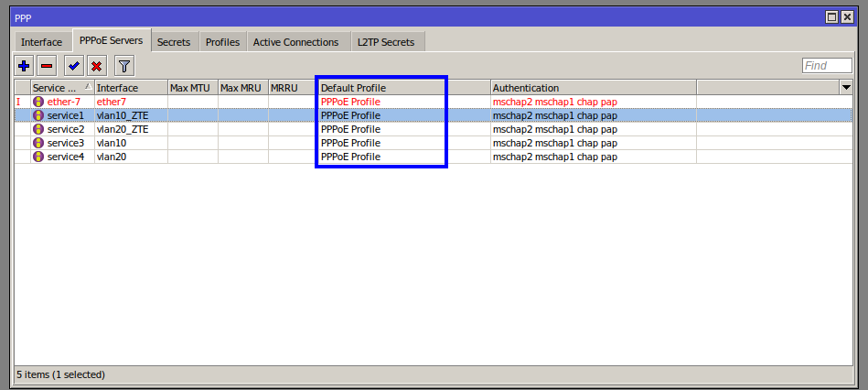Screen dimensions: 868x390
Task: Click the blue checkmark Enable button
Action: click(74, 65)
